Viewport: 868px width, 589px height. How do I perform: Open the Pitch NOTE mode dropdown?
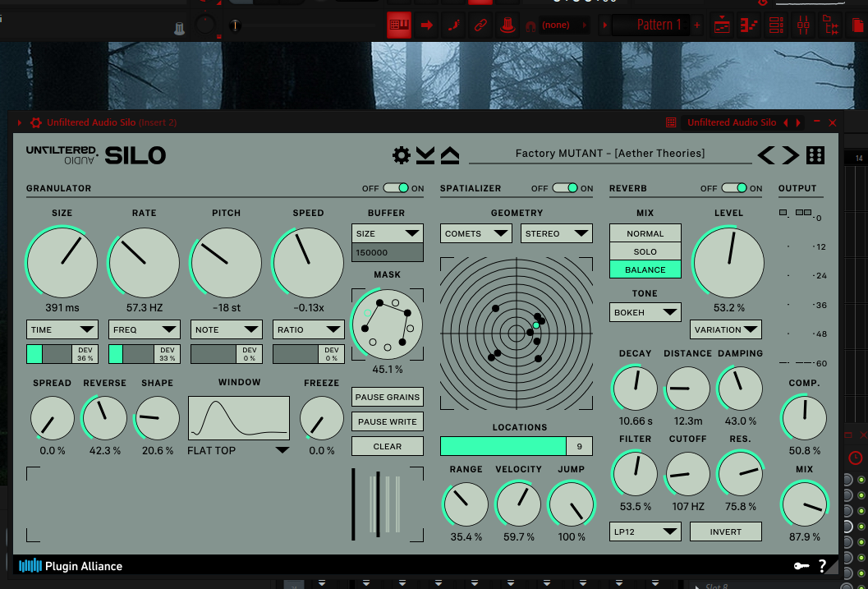click(x=227, y=329)
